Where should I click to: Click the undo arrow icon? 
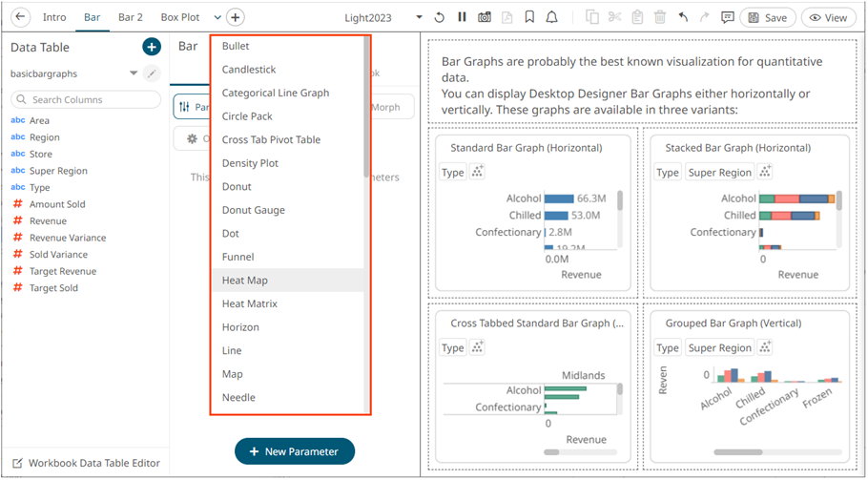point(683,17)
